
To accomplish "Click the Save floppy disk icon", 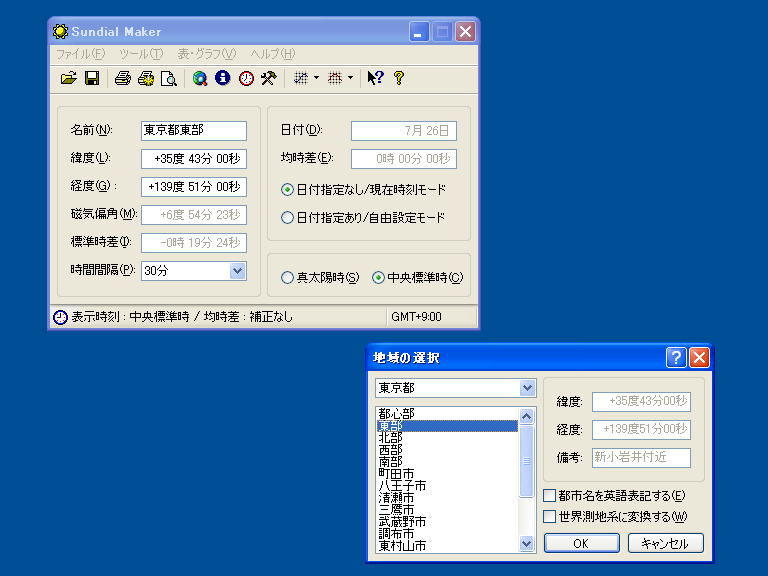I will tap(92, 78).
